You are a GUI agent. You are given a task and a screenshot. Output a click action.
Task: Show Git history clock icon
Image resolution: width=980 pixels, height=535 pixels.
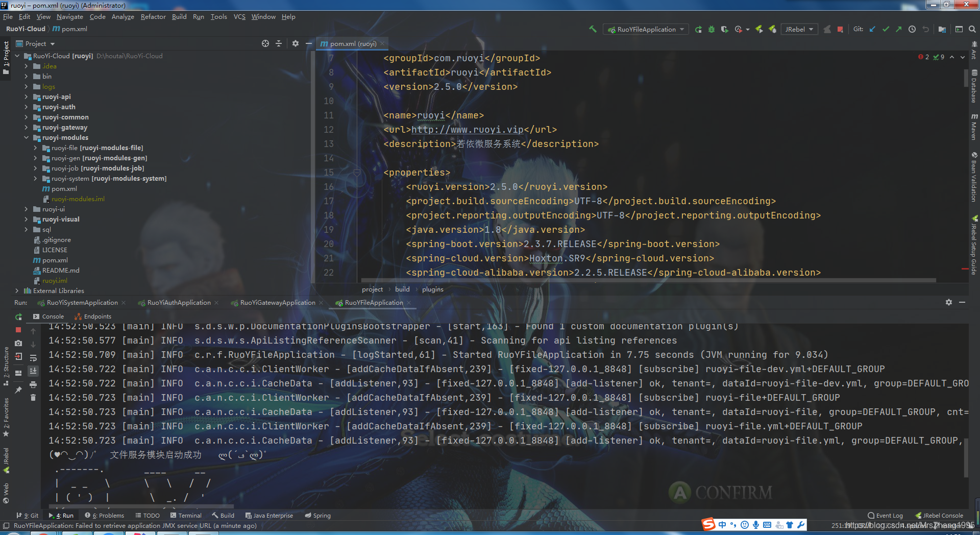[912, 29]
